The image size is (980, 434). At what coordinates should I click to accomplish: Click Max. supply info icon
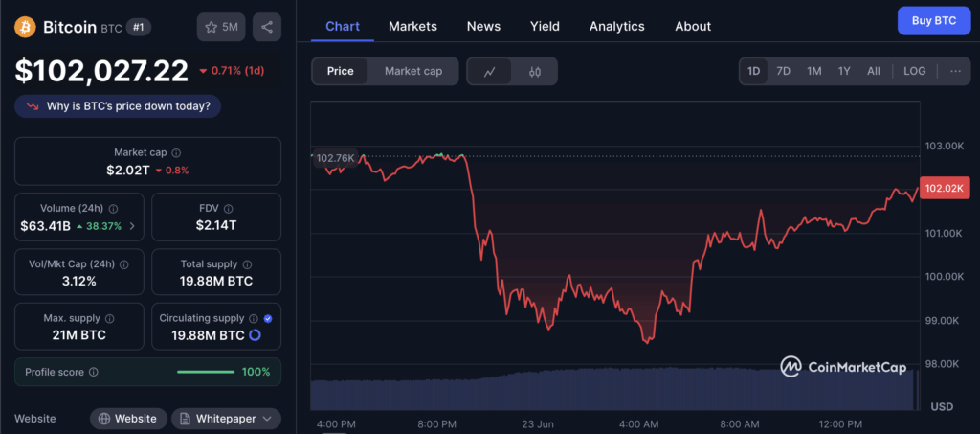[110, 318]
